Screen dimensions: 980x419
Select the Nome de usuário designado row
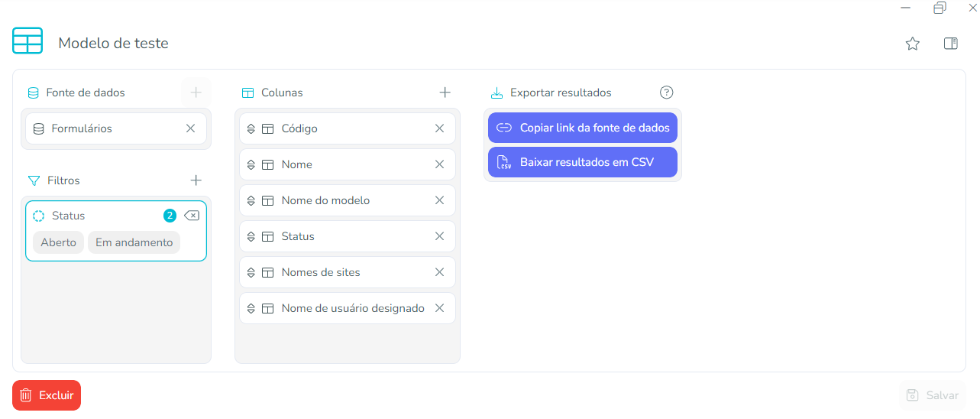pos(348,308)
